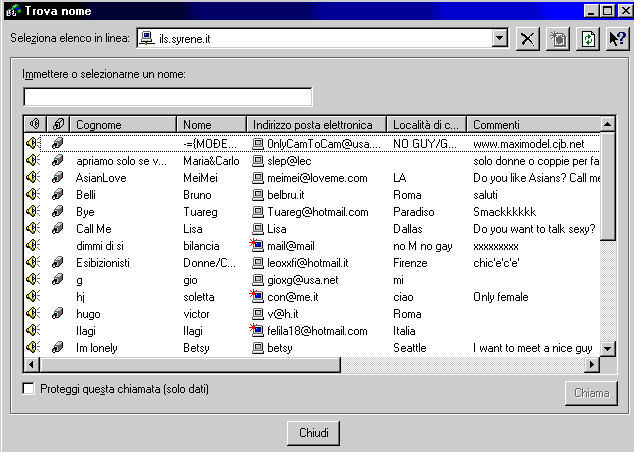Click speaker icon in Im lonely row
Image resolution: width=634 pixels, height=452 pixels.
pos(33,347)
